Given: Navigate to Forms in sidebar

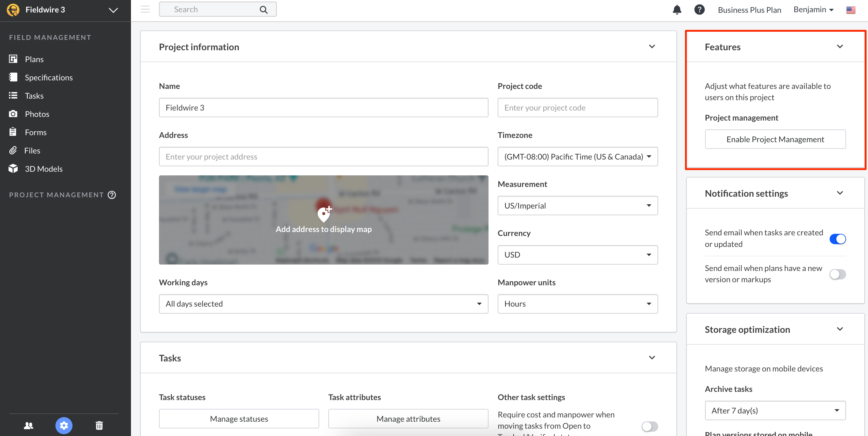Looking at the screenshot, I should click(x=36, y=132).
